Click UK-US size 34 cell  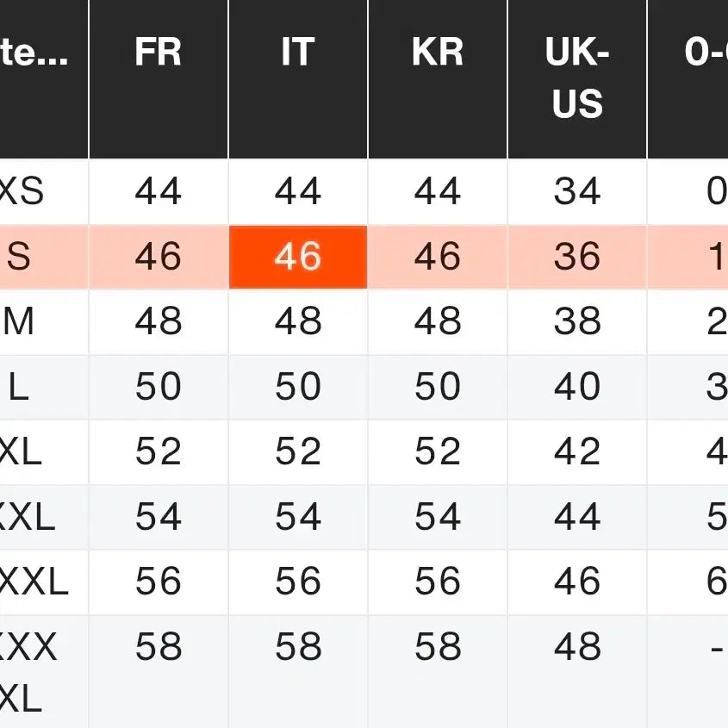tap(577, 191)
